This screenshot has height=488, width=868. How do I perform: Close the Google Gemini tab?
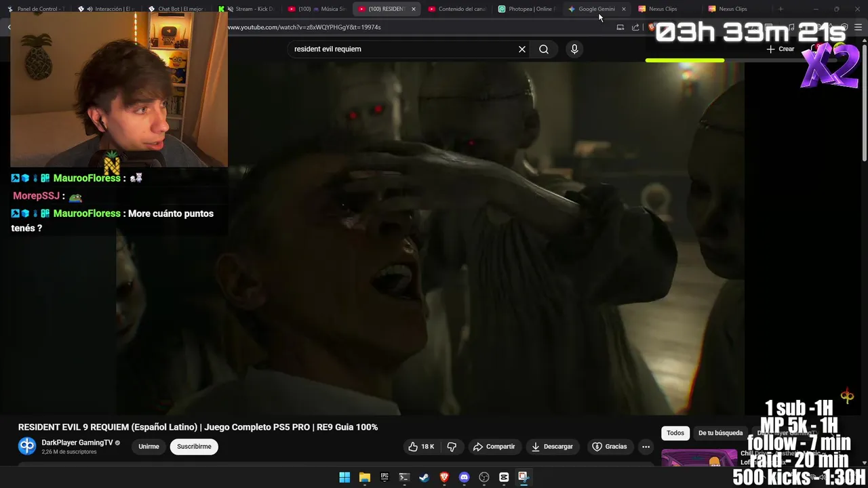624,9
